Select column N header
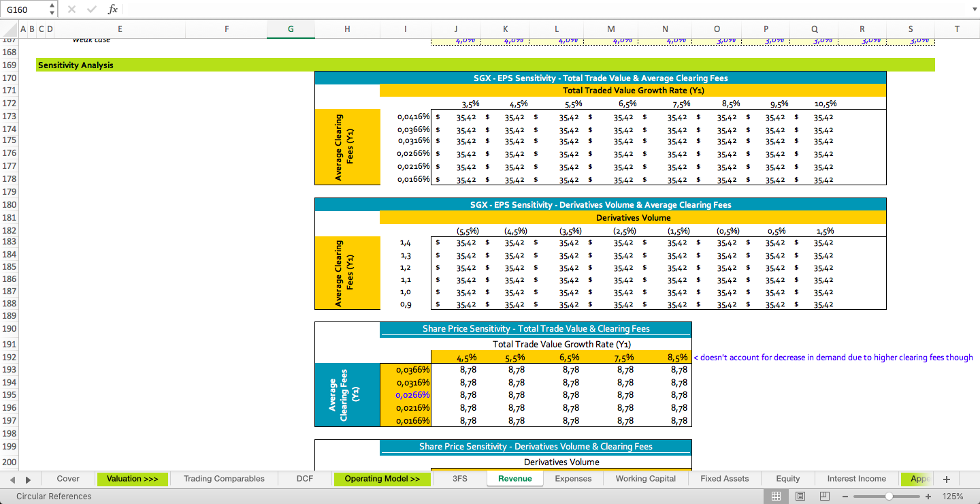 point(665,29)
